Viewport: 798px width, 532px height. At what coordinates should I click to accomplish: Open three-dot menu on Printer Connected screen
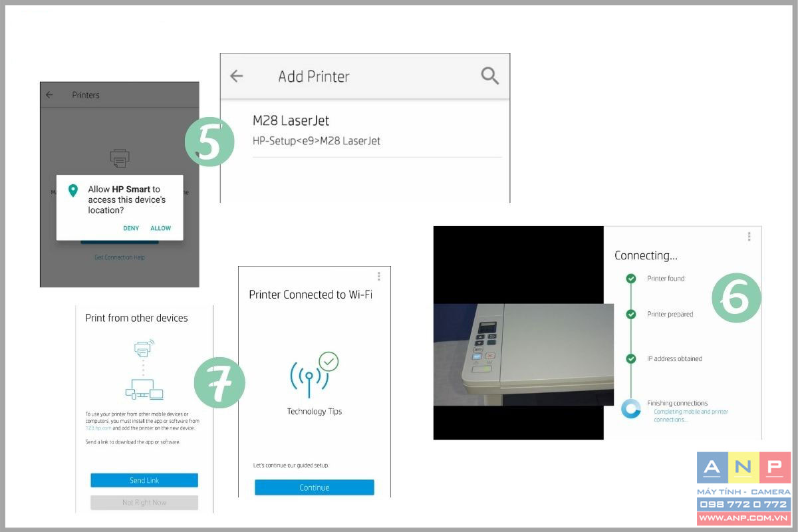coord(378,276)
